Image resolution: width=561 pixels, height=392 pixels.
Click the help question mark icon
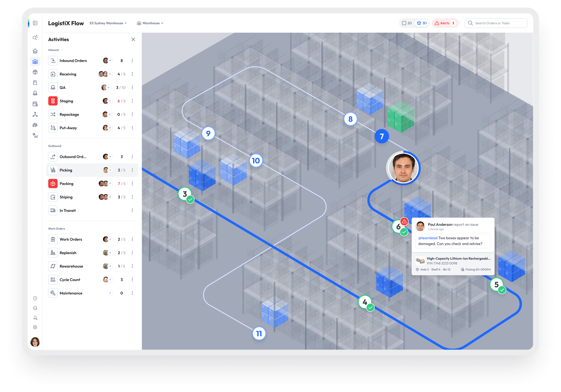point(35,298)
